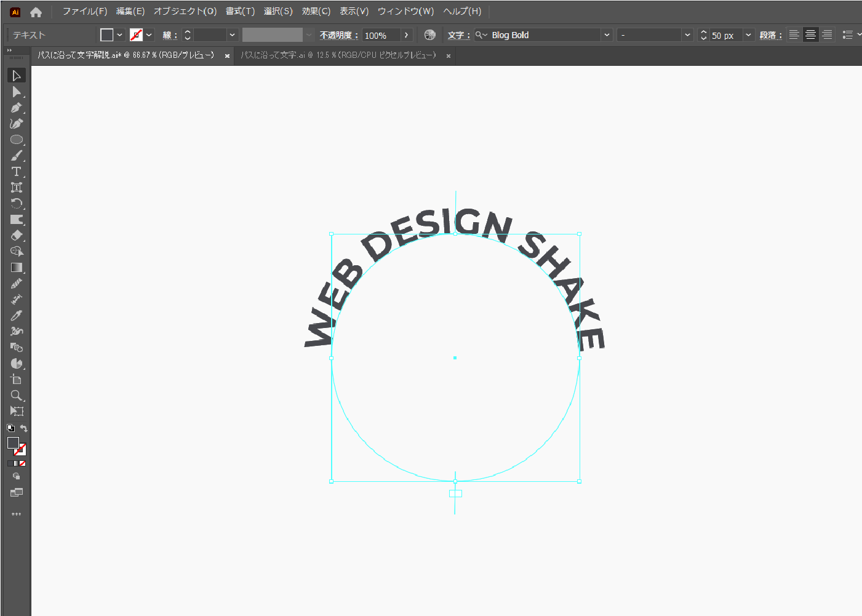The image size is (862, 616).
Task: Switch to パスに沿って文字.ai document tab
Action: point(338,55)
